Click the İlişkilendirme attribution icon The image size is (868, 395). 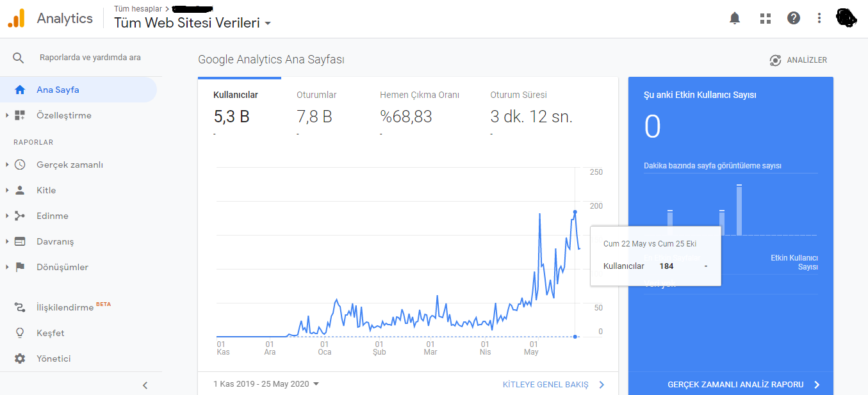(20, 307)
